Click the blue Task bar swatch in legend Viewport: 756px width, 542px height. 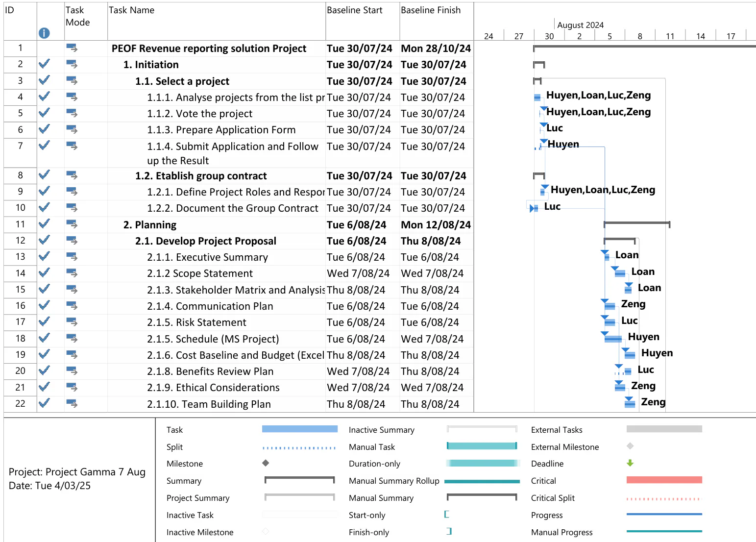pyautogui.click(x=300, y=429)
